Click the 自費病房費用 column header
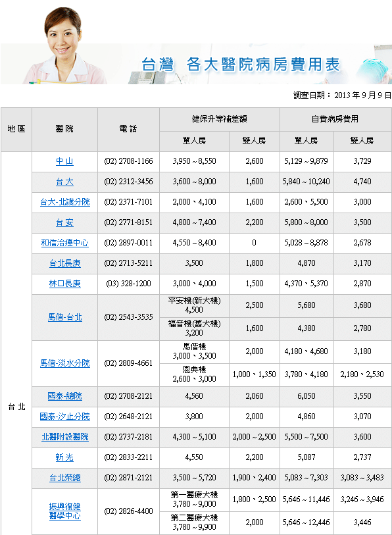This screenshot has height=535, width=392. pos(335,119)
